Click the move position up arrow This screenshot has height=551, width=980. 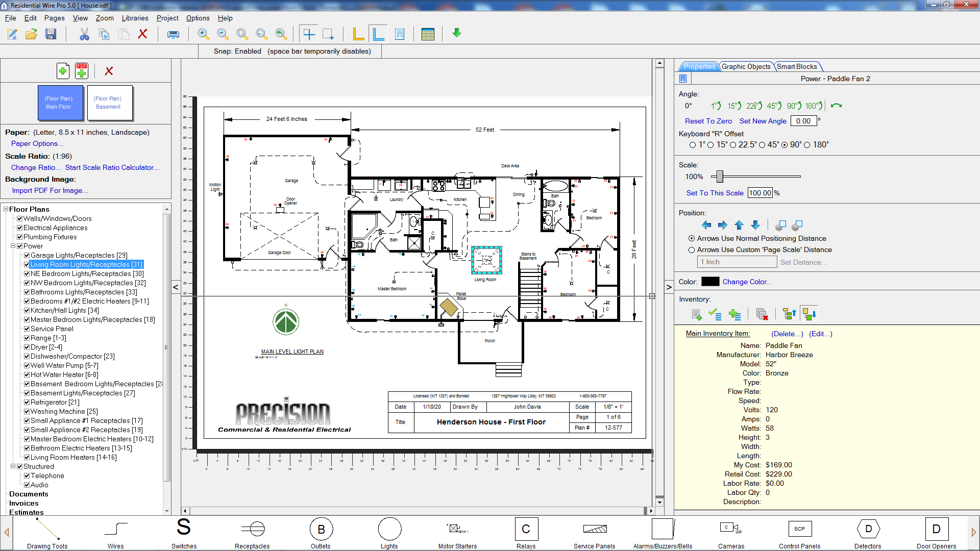click(x=739, y=225)
